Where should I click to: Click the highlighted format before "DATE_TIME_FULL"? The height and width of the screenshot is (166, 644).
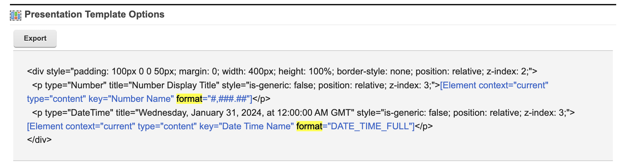point(309,126)
